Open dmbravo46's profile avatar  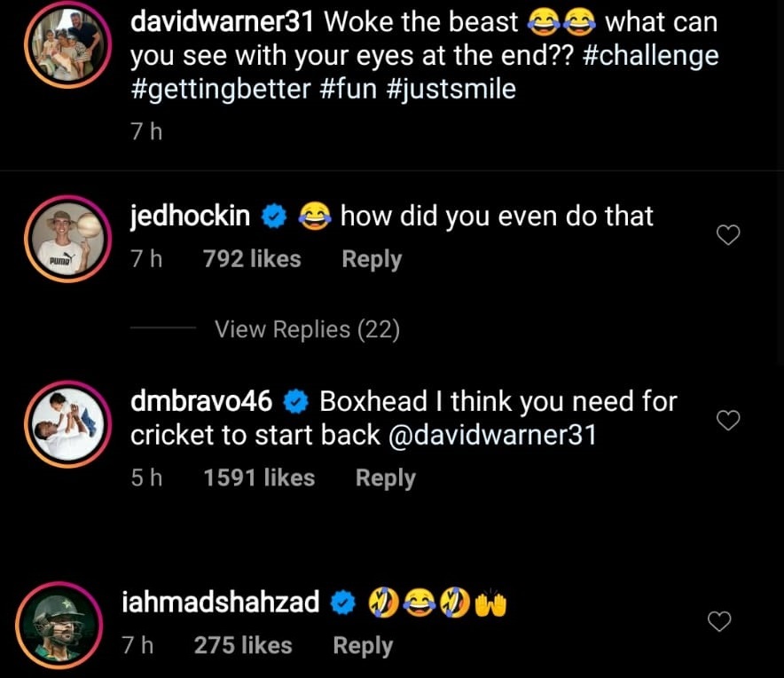(x=65, y=423)
